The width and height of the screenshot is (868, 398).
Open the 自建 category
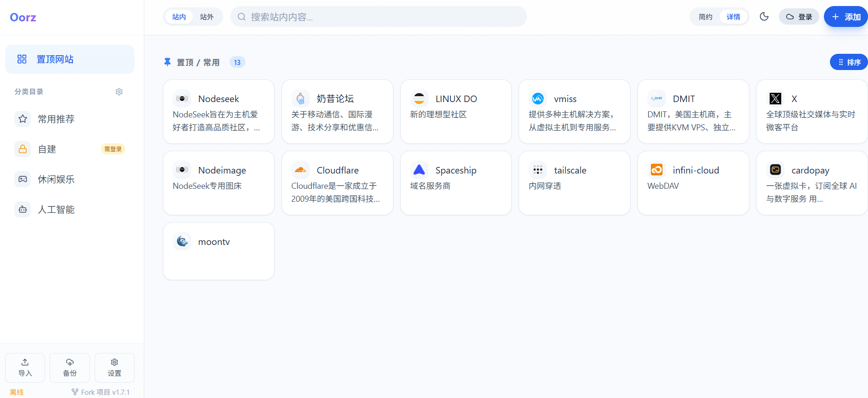coord(70,149)
